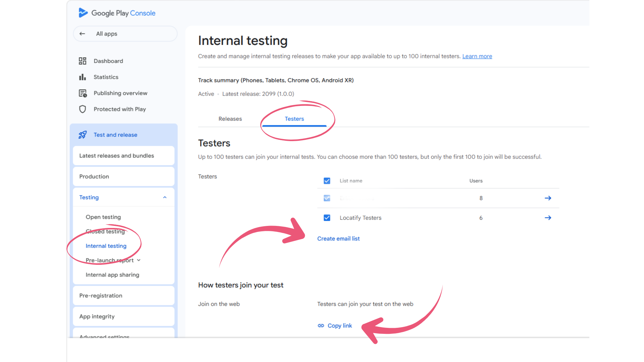Open the Pre-registration page

[x=123, y=296]
